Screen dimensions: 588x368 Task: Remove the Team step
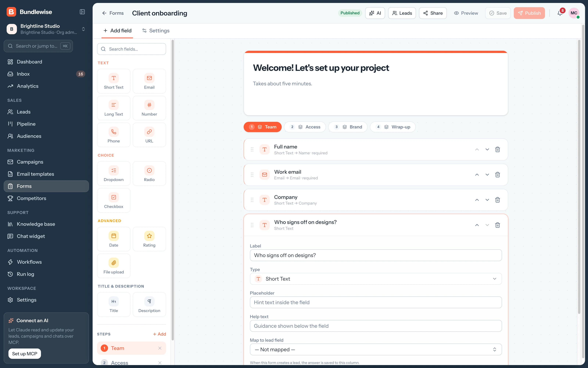(160, 348)
